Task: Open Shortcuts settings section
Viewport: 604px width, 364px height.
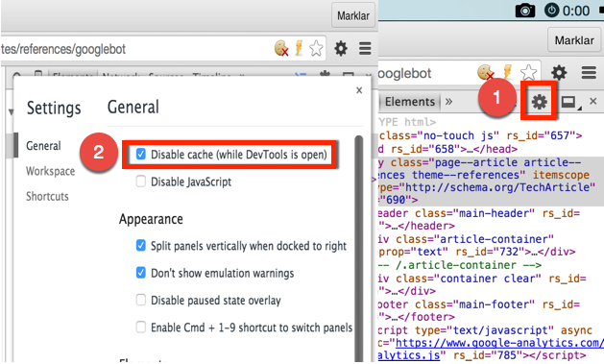Action: tap(47, 197)
